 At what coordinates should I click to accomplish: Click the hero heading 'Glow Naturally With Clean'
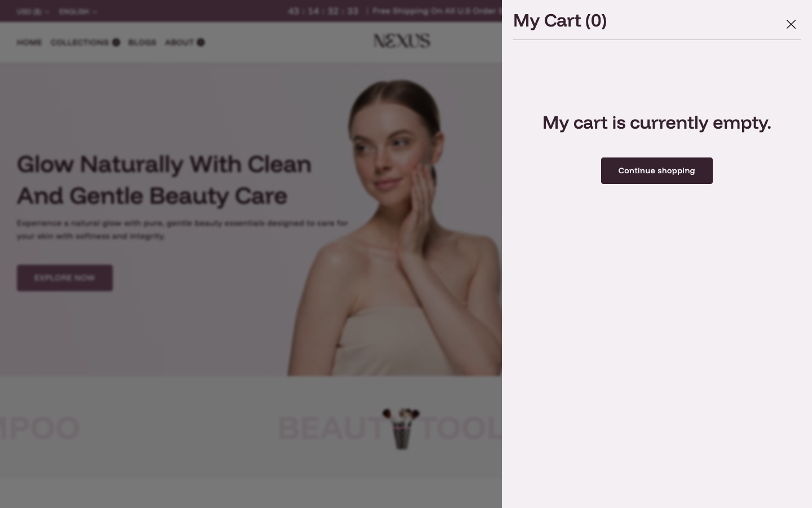[x=164, y=165]
